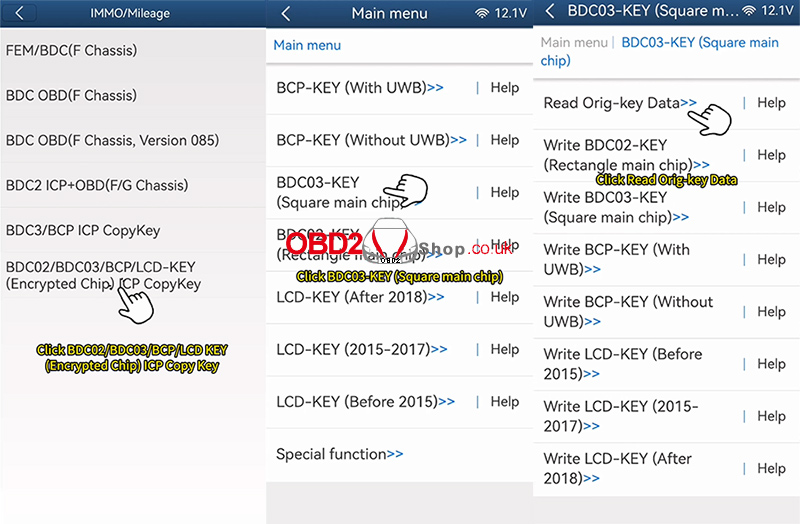800x524 pixels.
Task: Click BDC03-KEY (Square main chip) breadcrumb
Action: (660, 51)
